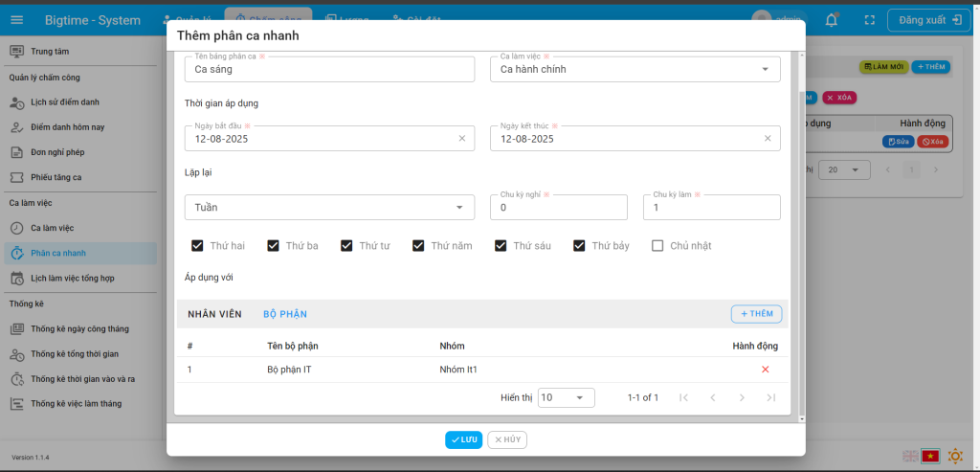This screenshot has height=472, width=980.
Task: Select the Bộ phận tab
Action: coord(285,314)
